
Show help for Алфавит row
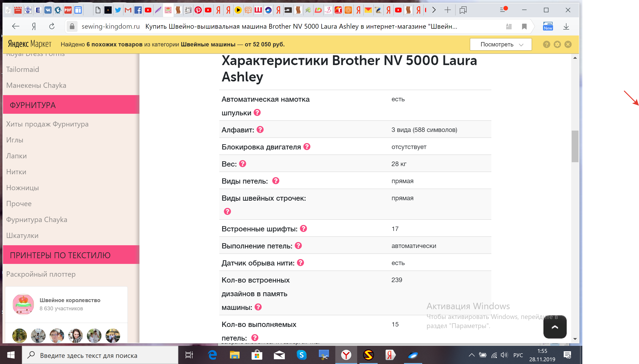260,129
